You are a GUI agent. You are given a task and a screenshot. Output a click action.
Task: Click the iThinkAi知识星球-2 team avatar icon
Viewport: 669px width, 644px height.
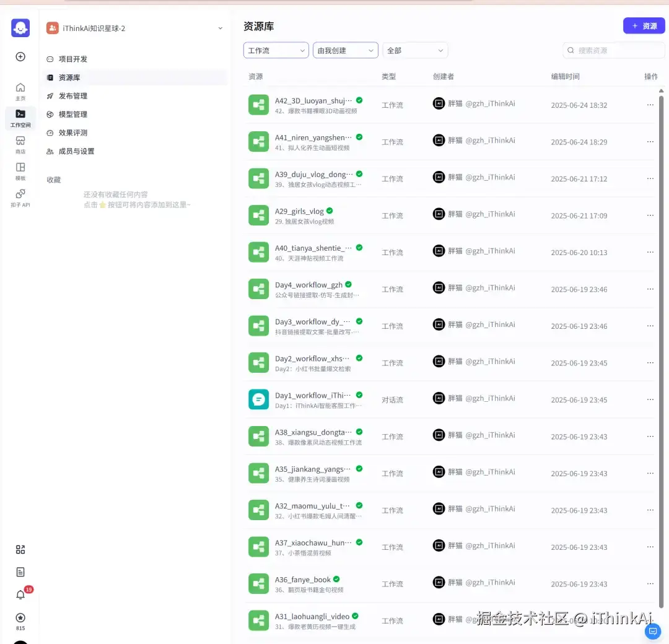[x=52, y=28]
